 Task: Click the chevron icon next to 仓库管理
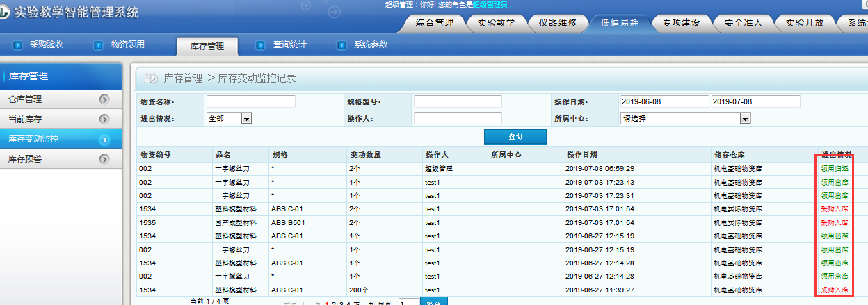[104, 99]
